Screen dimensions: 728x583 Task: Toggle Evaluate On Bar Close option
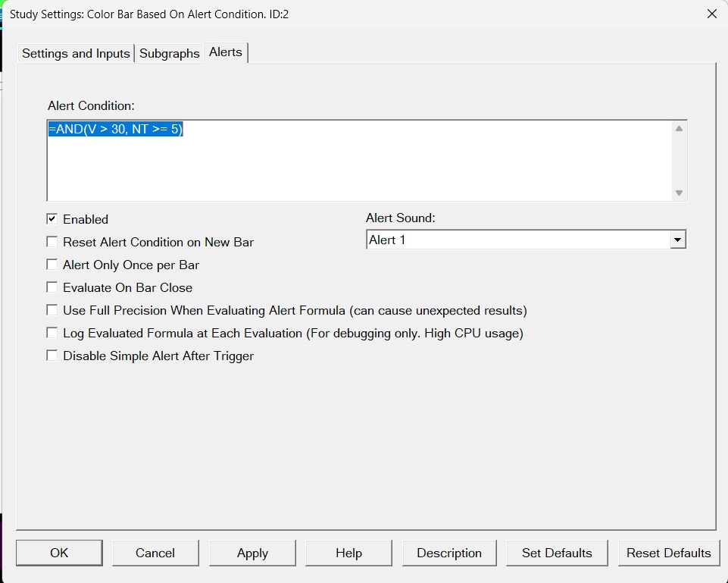click(x=52, y=287)
